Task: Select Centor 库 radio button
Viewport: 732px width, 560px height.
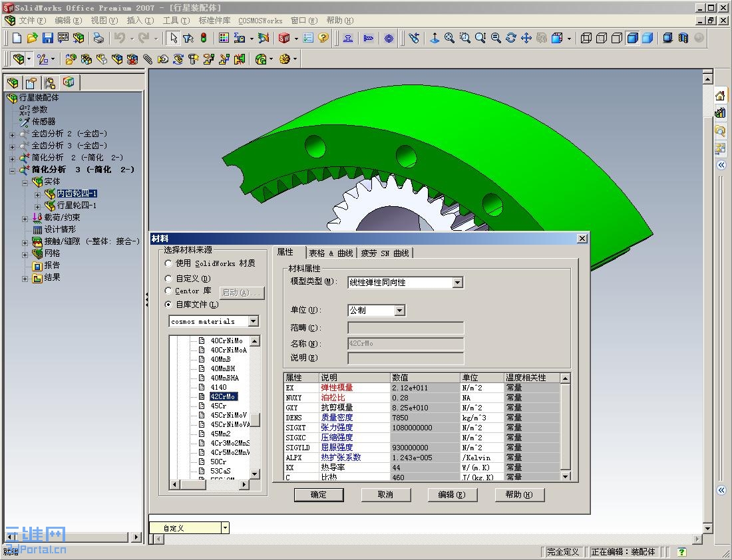Action: 168,291
